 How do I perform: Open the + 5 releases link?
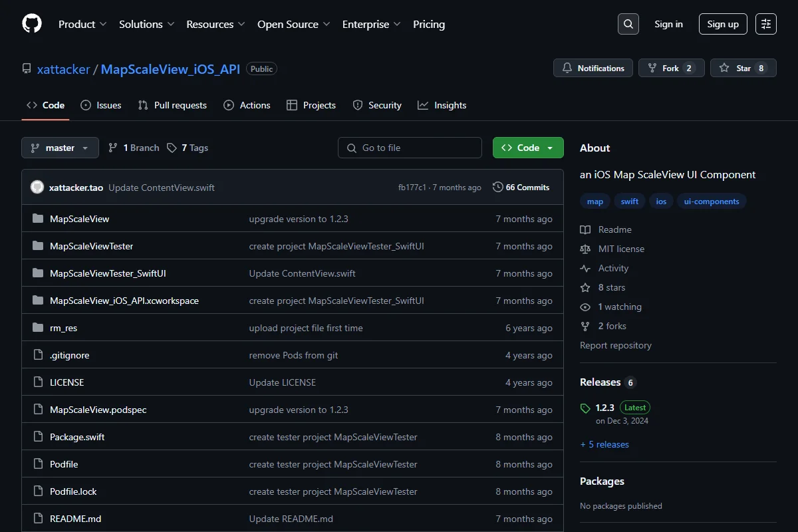[x=604, y=444]
